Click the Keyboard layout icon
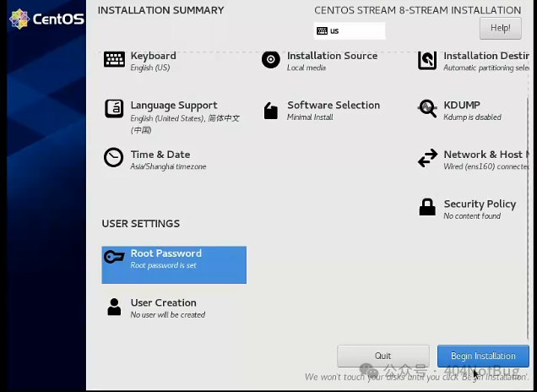Image resolution: width=537 pixels, height=392 pixels. (114, 59)
